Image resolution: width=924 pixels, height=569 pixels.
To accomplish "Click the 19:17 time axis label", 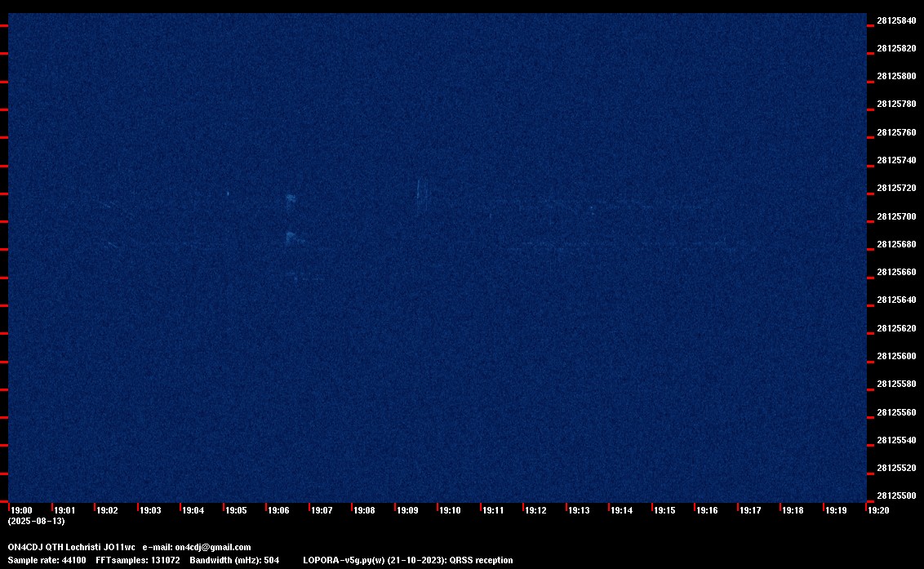I will [x=750, y=510].
